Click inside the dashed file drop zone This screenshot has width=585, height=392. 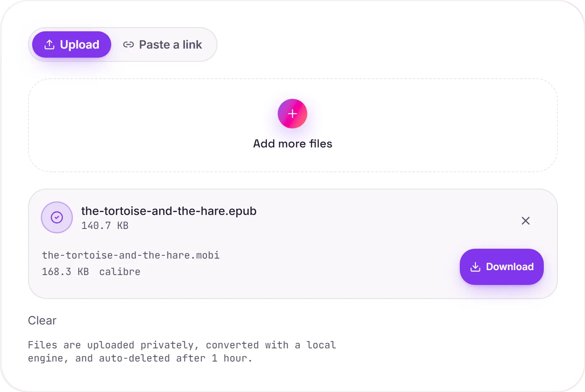click(293, 125)
